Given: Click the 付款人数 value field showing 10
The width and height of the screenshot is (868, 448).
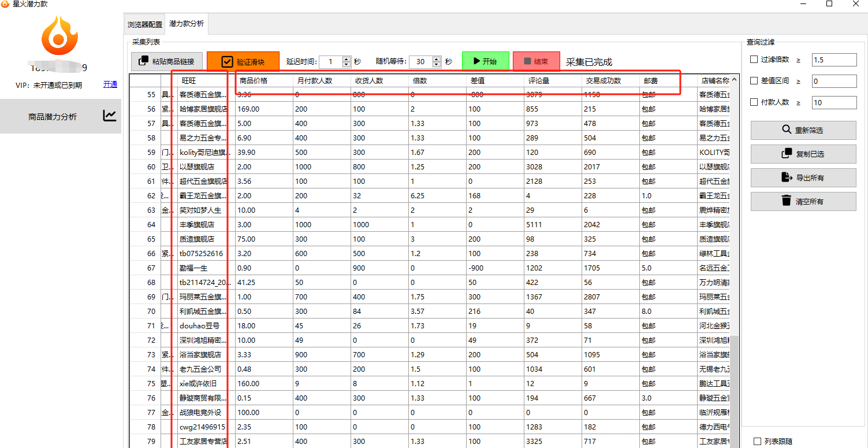Looking at the screenshot, I should [835, 102].
